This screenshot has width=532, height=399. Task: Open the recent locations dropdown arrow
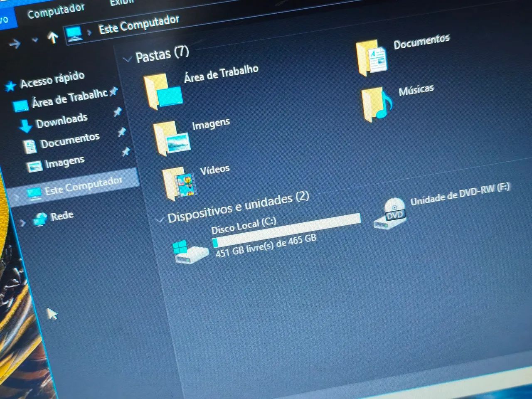(35, 40)
